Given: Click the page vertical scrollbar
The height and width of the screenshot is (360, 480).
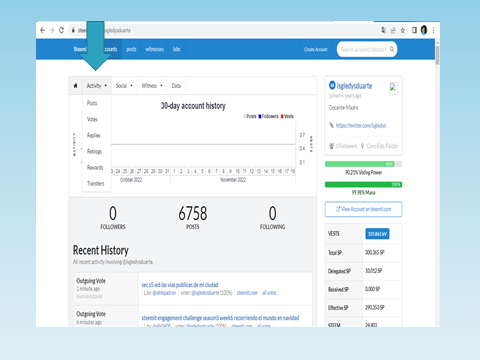Looking at the screenshot, I should tap(437, 55).
